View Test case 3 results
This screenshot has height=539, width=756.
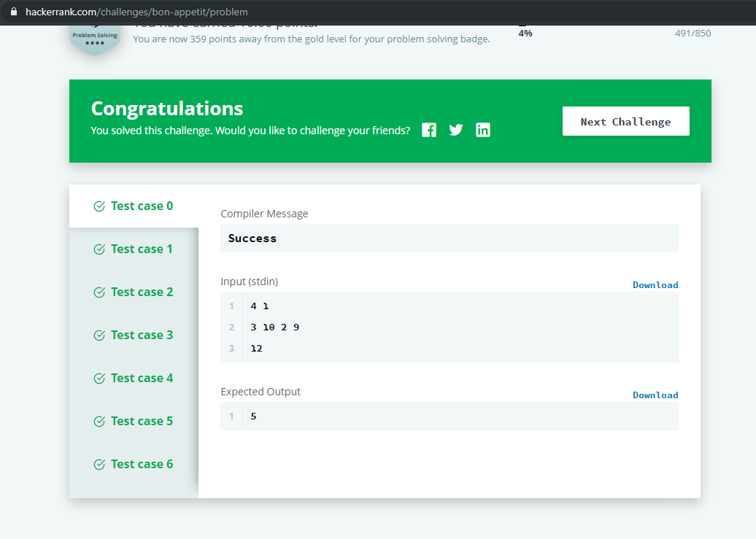[x=134, y=335]
